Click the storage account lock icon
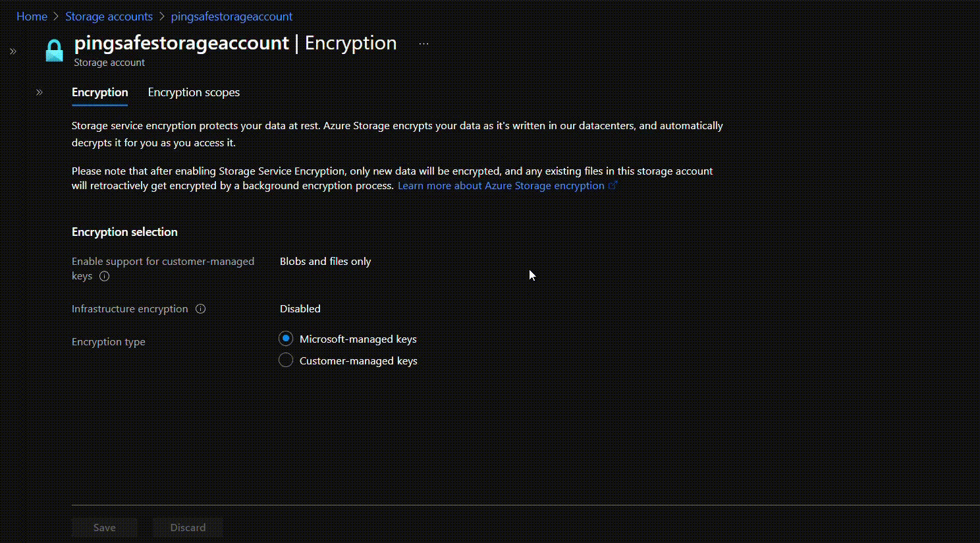The height and width of the screenshot is (543, 980). [x=54, y=51]
